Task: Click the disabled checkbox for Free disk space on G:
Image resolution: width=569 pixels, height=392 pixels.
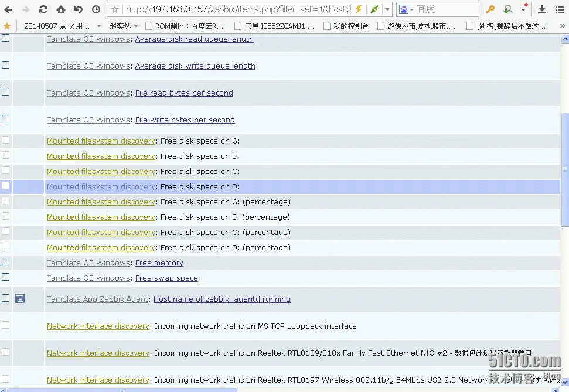Action: [x=5, y=139]
